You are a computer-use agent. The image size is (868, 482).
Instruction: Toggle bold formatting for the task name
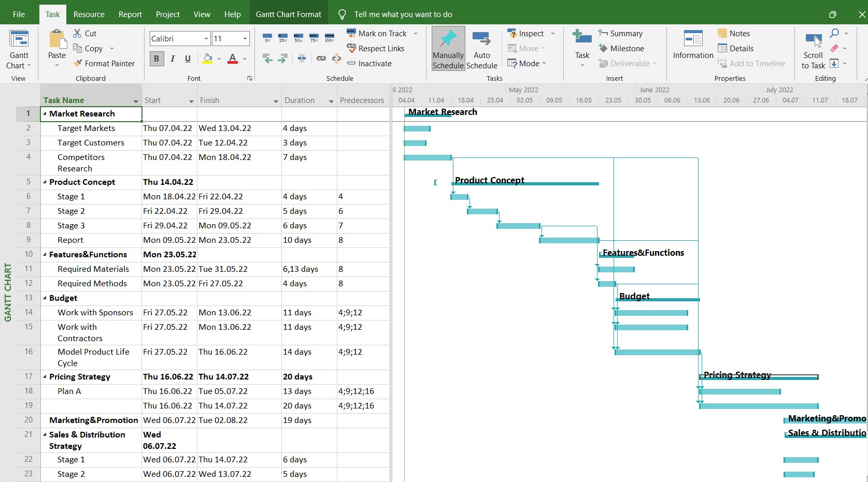click(156, 59)
